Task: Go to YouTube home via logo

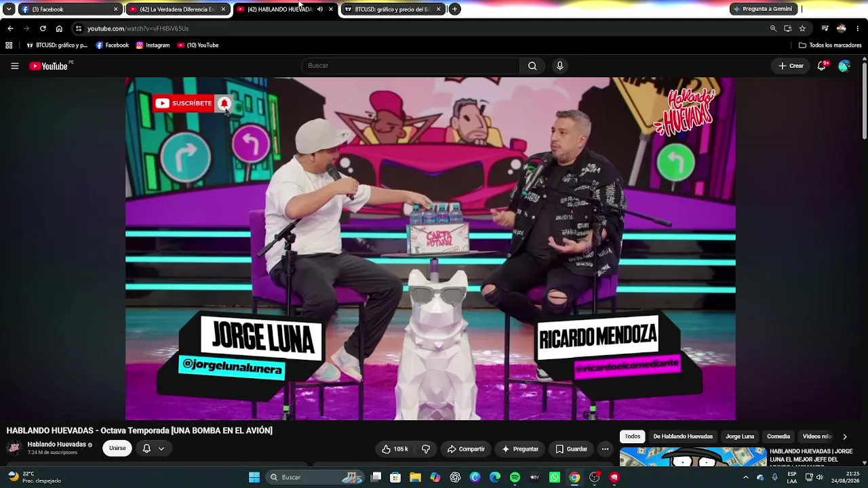Action: coord(49,66)
